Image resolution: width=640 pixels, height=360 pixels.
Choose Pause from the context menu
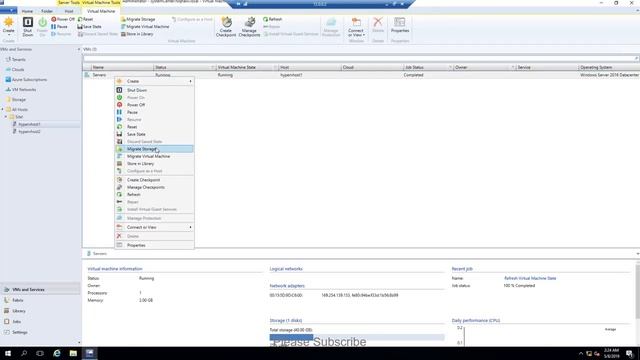point(154,112)
